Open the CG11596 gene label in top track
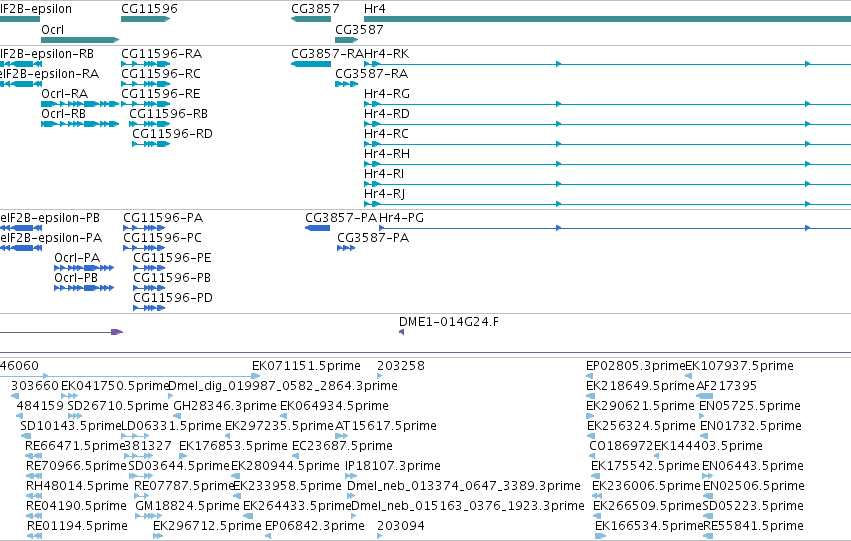The height and width of the screenshot is (541, 851). (x=149, y=9)
